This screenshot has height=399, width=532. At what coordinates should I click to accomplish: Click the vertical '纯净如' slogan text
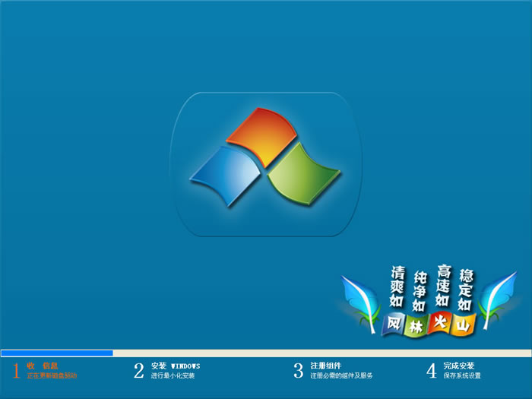[420, 291]
